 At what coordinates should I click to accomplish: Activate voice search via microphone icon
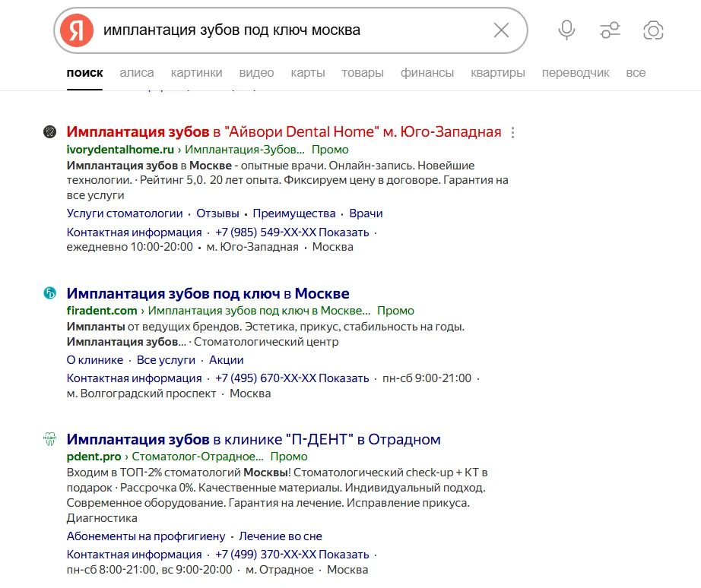click(x=566, y=30)
